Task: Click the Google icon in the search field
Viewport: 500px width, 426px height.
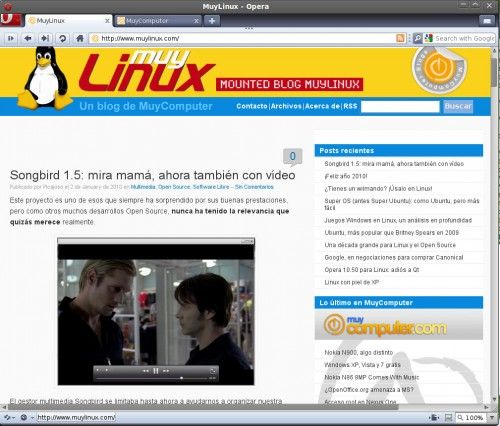Action: 429,38
